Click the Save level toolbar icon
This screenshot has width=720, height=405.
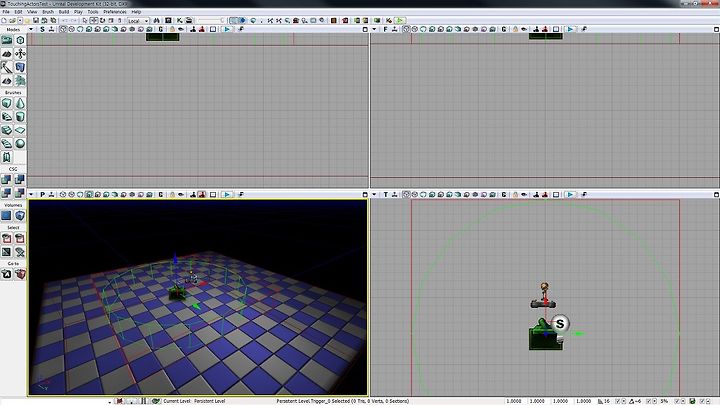(35, 21)
